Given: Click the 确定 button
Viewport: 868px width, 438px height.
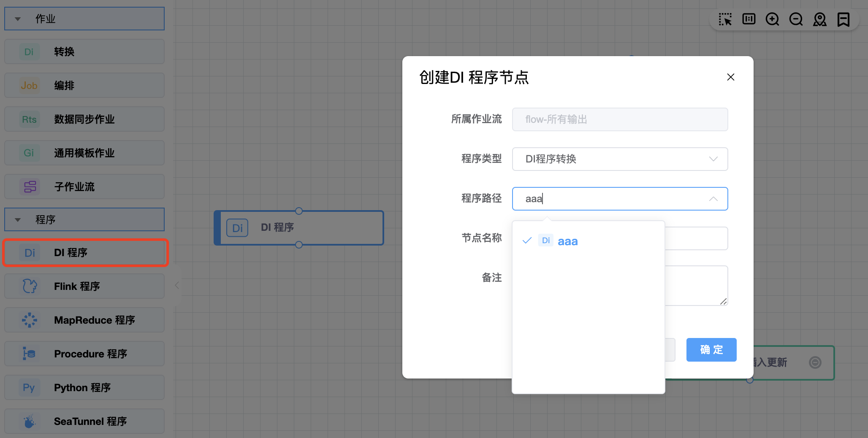Looking at the screenshot, I should (x=711, y=350).
